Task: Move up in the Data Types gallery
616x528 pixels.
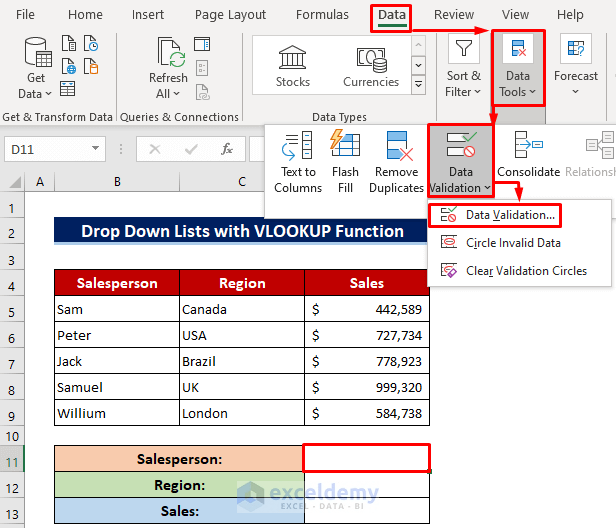Action: point(418,45)
